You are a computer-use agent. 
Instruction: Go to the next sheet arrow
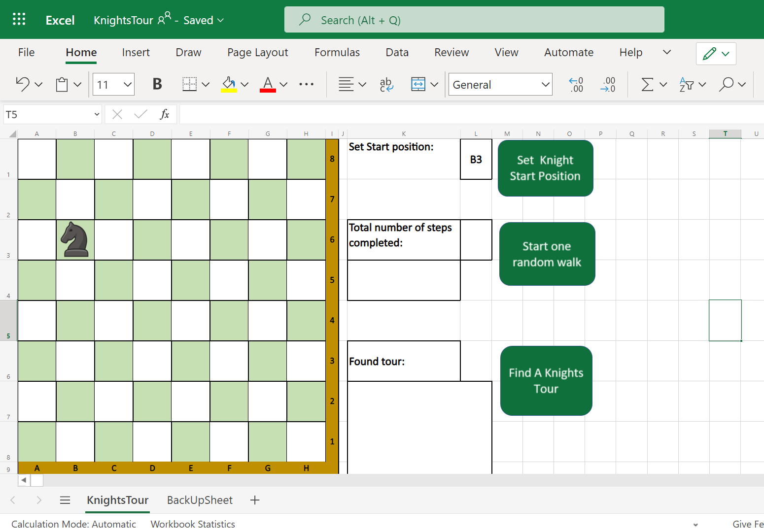tap(39, 500)
